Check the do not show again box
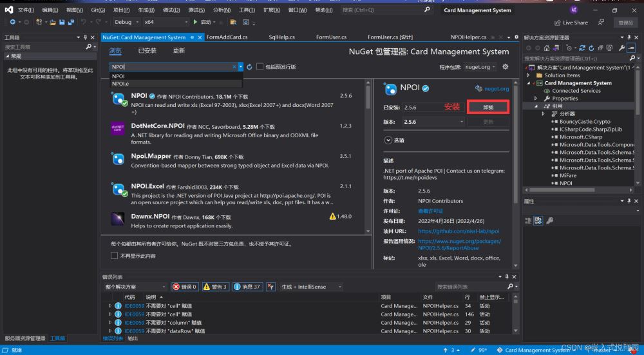Screen dimensions: 644x355 [x=114, y=256]
